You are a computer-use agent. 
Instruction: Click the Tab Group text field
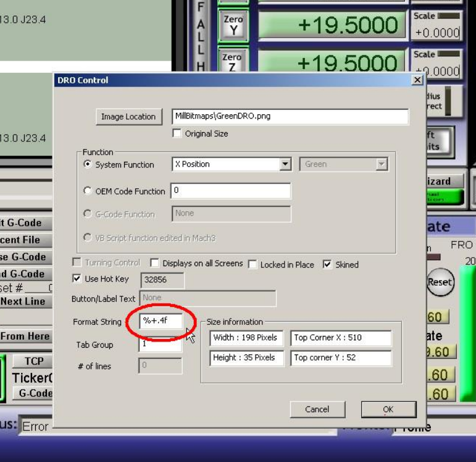click(160, 344)
